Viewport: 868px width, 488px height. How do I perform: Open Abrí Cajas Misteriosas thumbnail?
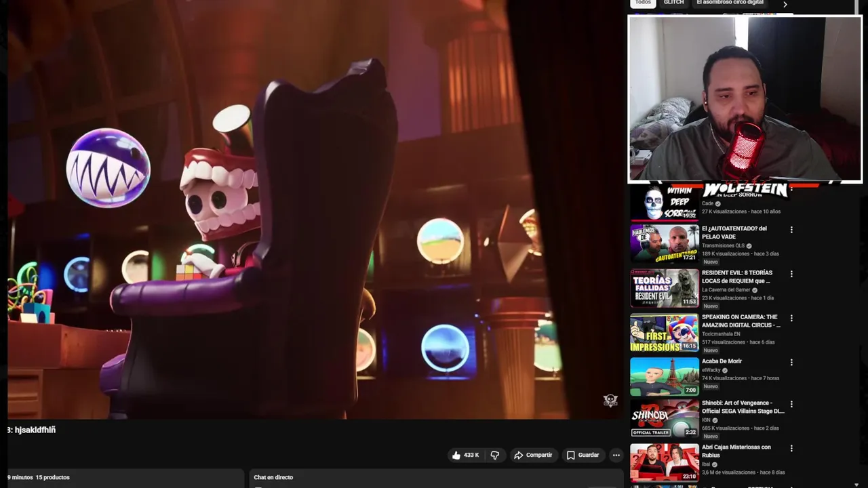click(665, 462)
